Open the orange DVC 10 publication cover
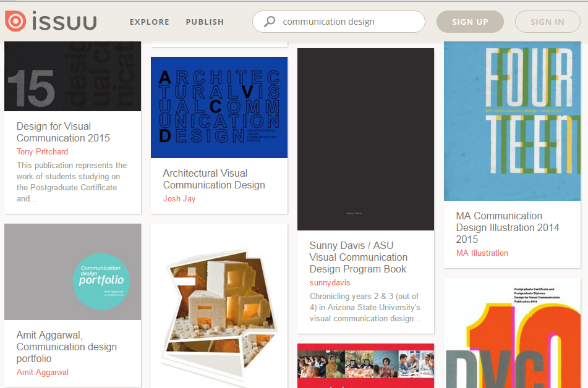The image size is (588, 388). tap(512, 334)
